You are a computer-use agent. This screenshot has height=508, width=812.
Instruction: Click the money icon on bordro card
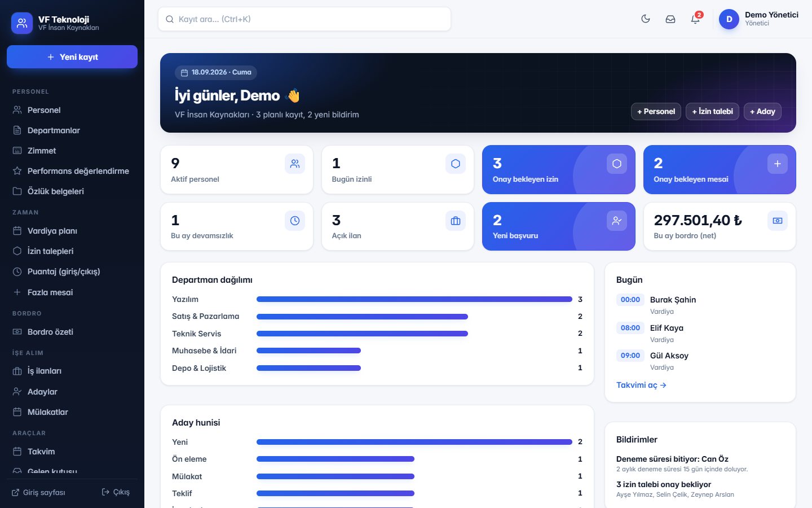click(778, 221)
